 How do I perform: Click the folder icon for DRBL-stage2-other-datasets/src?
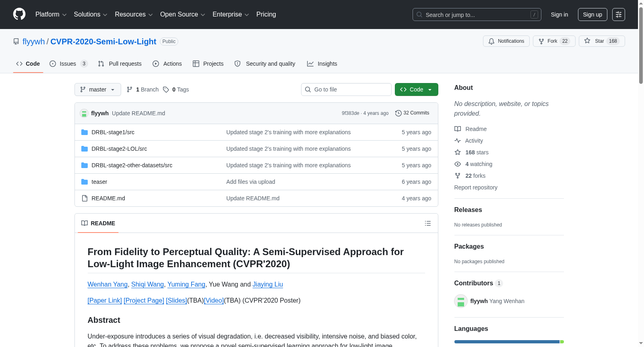coord(85,165)
